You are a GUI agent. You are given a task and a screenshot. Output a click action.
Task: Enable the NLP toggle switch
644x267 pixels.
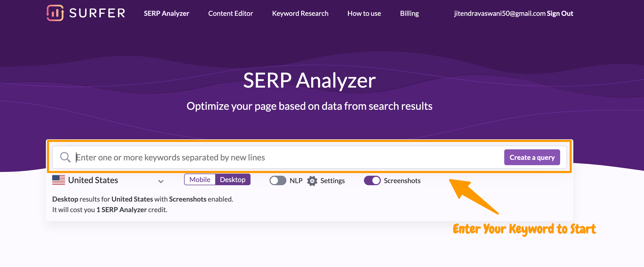(278, 181)
